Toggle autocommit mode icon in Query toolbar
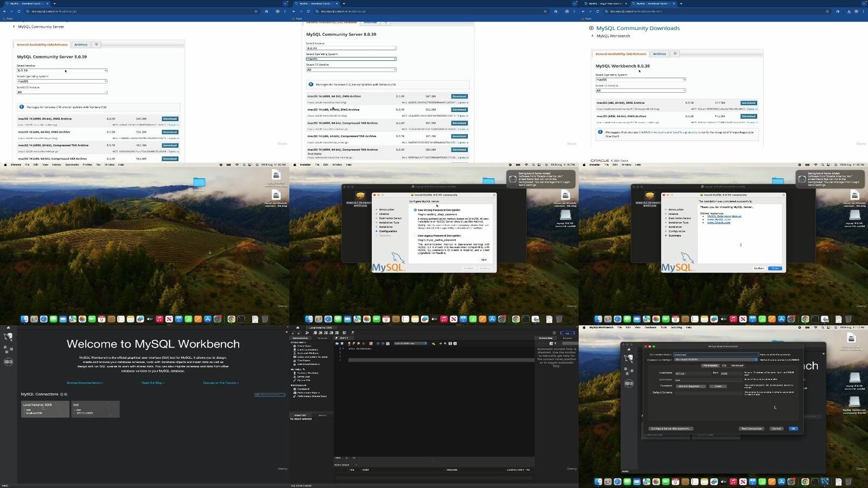 [388, 344]
